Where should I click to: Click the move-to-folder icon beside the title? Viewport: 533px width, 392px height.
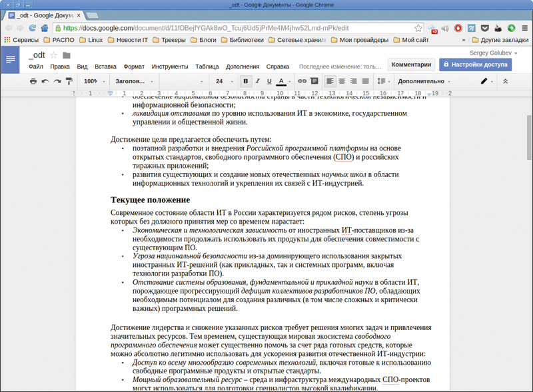[x=67, y=55]
